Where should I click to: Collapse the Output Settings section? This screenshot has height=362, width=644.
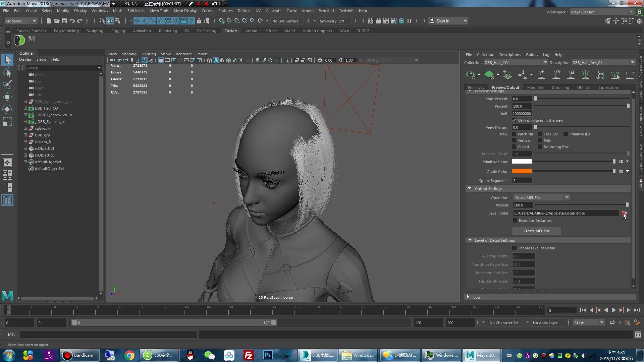[x=470, y=189]
